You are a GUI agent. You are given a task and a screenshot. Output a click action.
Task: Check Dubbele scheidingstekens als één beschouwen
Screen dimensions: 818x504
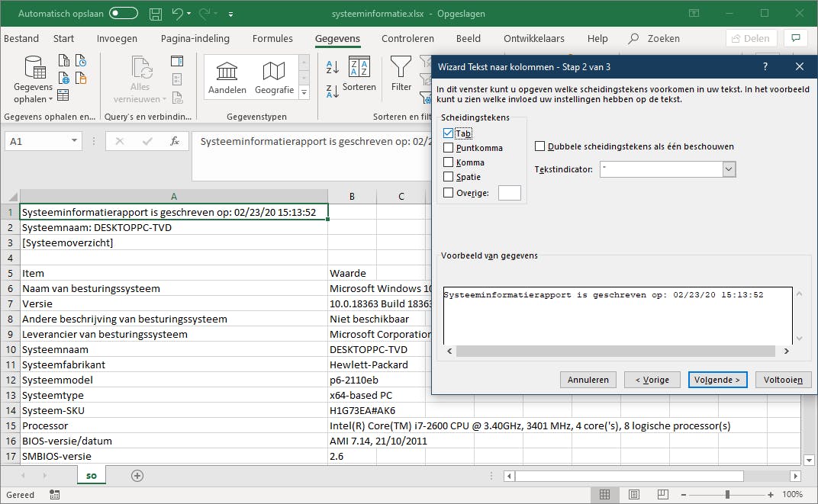tap(540, 146)
